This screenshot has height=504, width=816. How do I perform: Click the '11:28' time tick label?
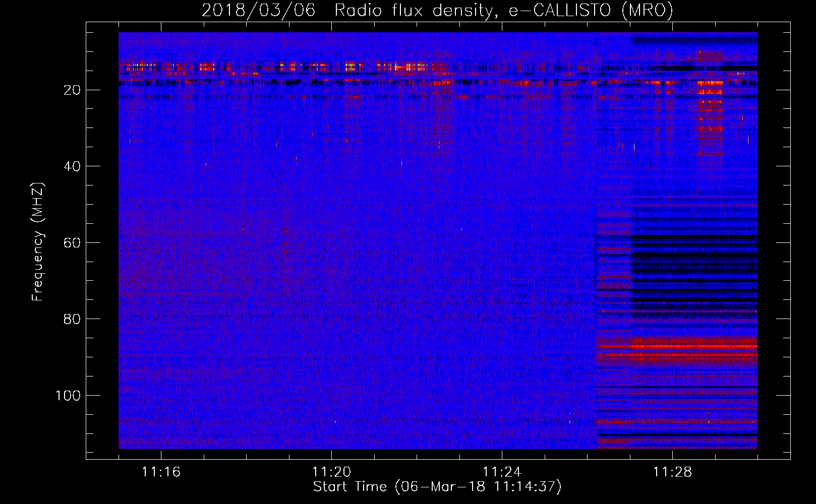click(672, 472)
